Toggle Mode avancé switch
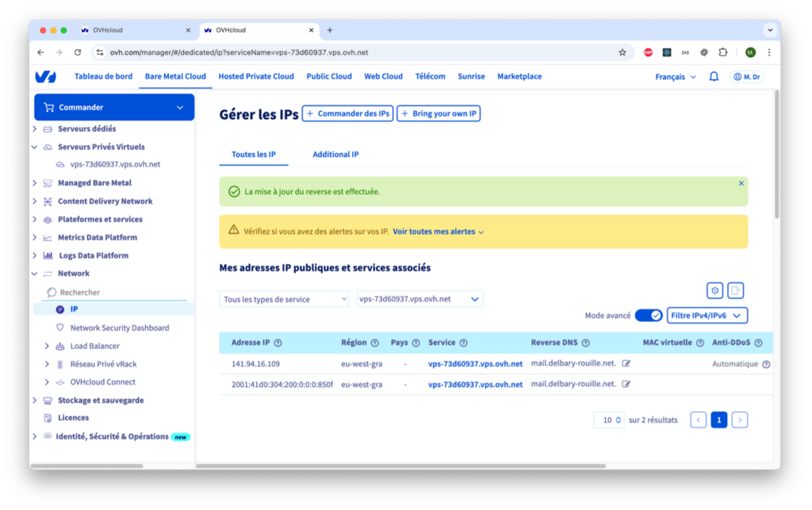The width and height of the screenshot is (812, 510). pyautogui.click(x=649, y=316)
